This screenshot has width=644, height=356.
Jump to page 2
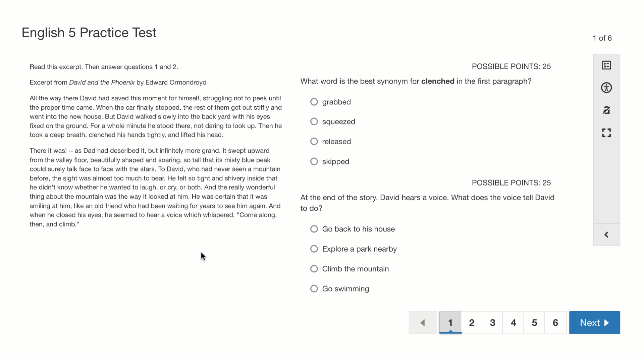point(472,323)
